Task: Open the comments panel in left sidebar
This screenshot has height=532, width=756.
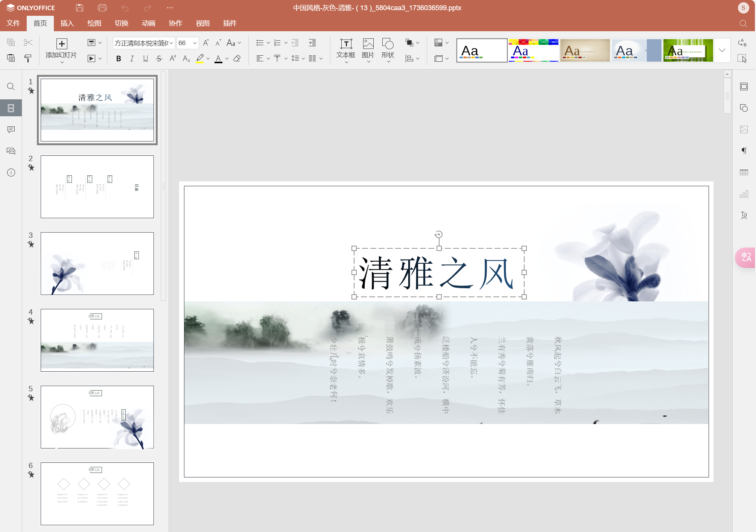Action: click(11, 129)
